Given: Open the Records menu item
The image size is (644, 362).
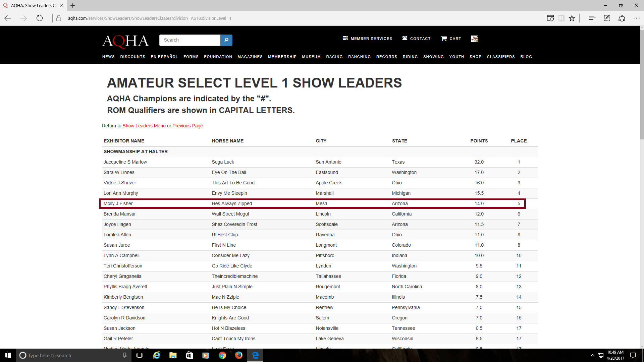Looking at the screenshot, I should click(387, 57).
